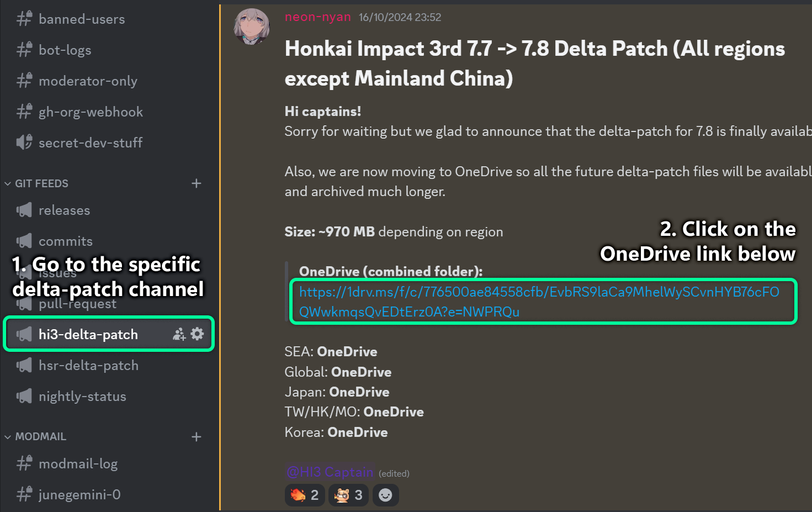The width and height of the screenshot is (812, 512).
Task: Open the add reaction smiley button
Action: tap(385, 495)
